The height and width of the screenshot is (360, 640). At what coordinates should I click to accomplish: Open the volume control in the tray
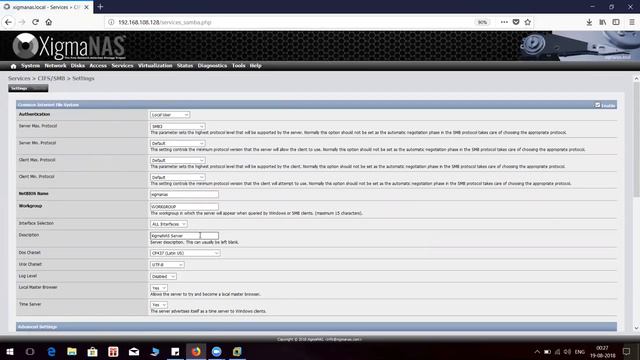pos(567,352)
